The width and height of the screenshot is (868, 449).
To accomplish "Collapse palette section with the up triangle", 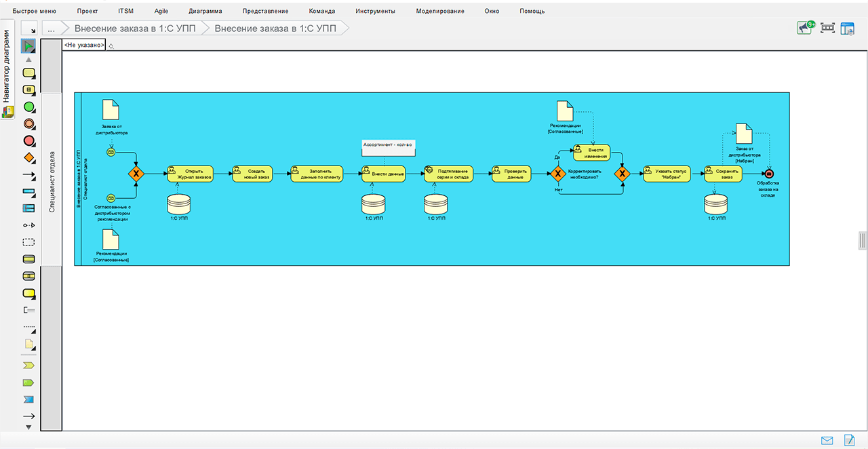I will [x=28, y=60].
